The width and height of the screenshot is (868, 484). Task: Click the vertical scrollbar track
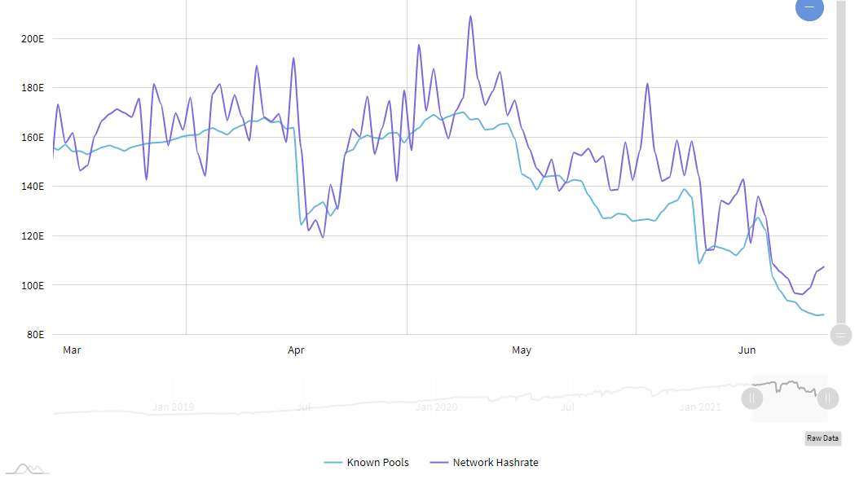[x=841, y=163]
